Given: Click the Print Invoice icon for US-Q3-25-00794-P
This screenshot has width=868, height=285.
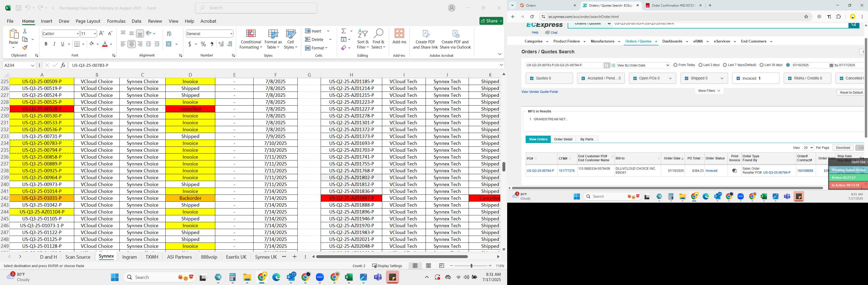Looking at the screenshot, I should click(x=734, y=170).
